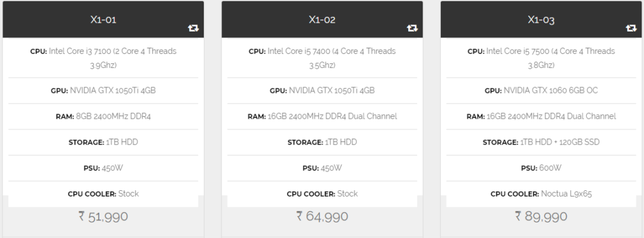Click the Intel Core i5 7500 CPU spec
Image resolution: width=644 pixels, height=238 pixels.
[541, 58]
